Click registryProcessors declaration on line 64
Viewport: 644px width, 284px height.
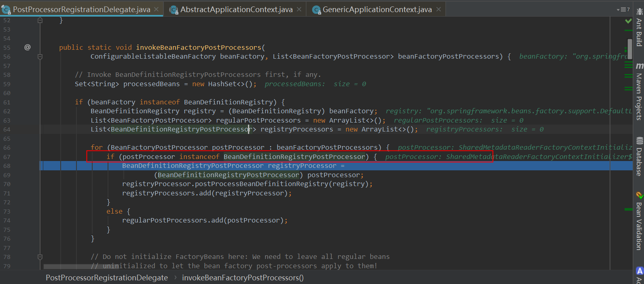297,129
